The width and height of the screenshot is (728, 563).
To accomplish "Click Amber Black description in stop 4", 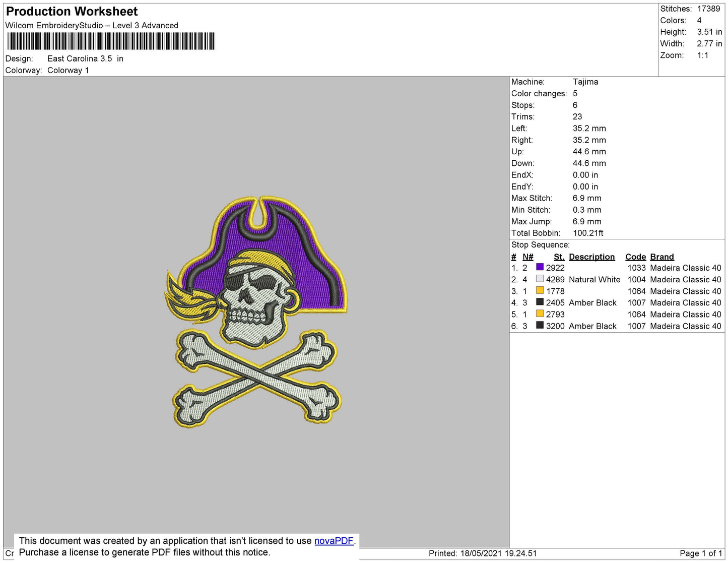I will click(592, 302).
